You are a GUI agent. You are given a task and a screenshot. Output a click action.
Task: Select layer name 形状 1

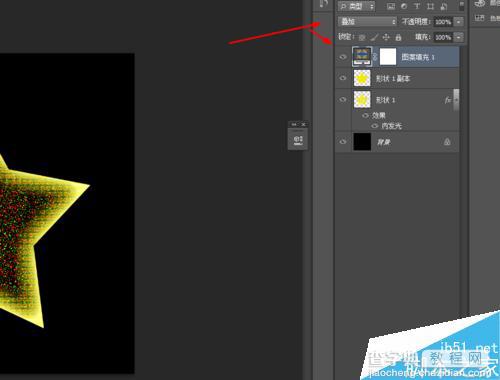pos(385,100)
